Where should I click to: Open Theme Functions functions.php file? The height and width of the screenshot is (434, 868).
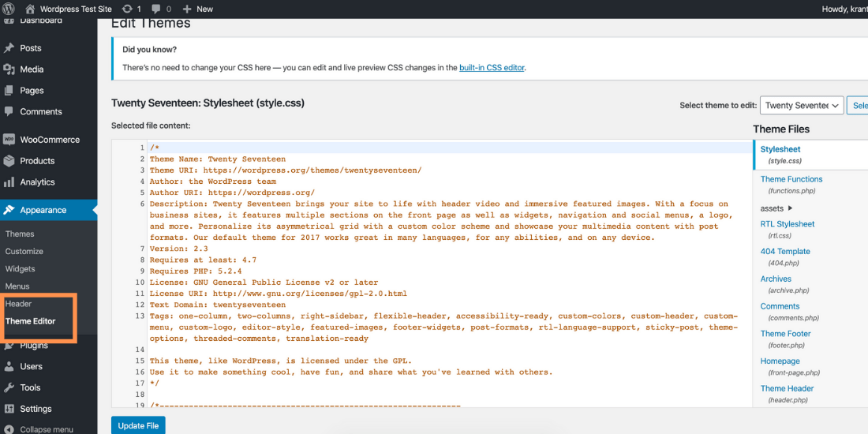tap(791, 179)
